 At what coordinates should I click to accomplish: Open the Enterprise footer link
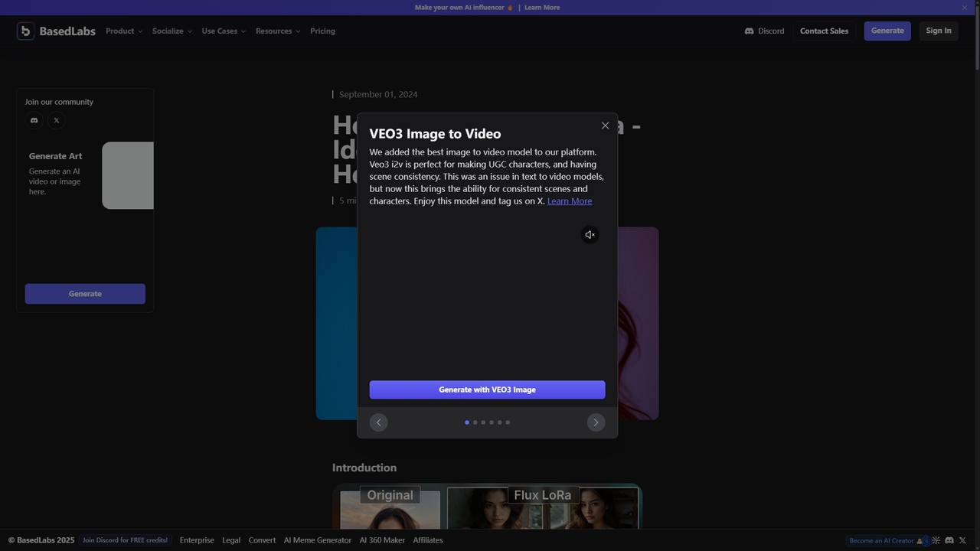(197, 540)
